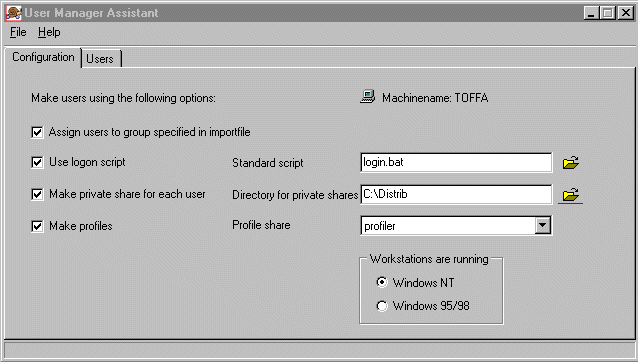
Task: Click the Directory for private shares label
Action: [x=295, y=195]
